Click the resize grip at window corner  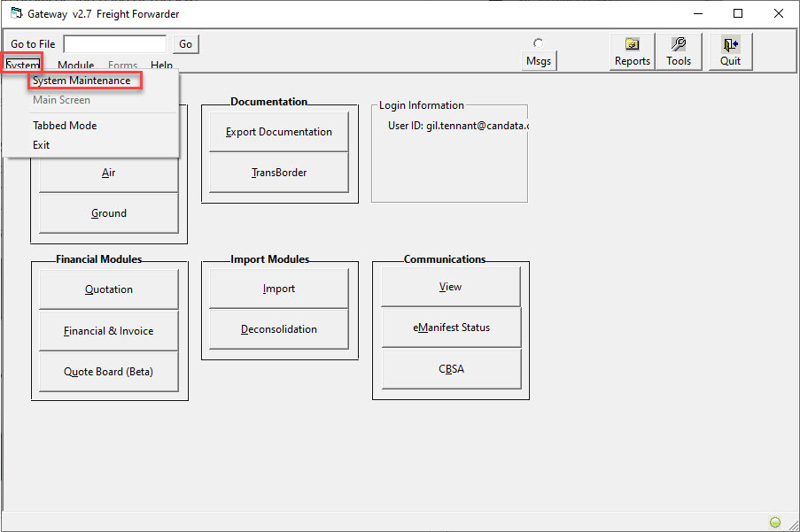click(x=793, y=524)
